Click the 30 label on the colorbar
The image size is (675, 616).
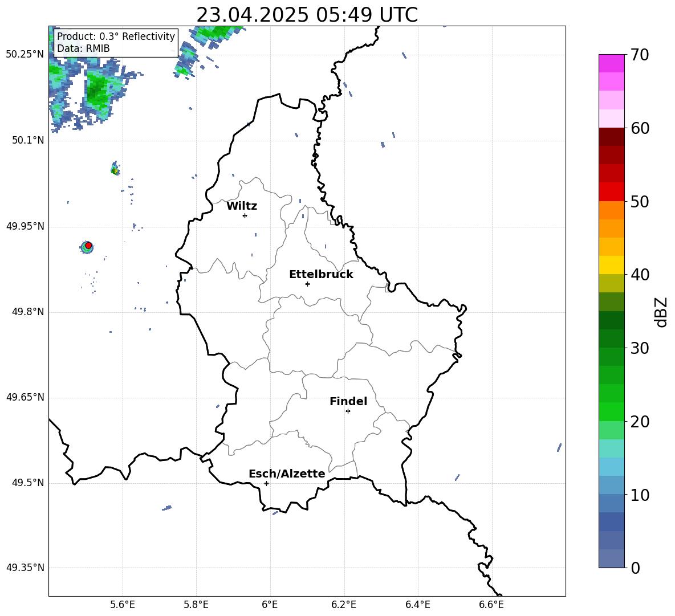[x=639, y=348]
